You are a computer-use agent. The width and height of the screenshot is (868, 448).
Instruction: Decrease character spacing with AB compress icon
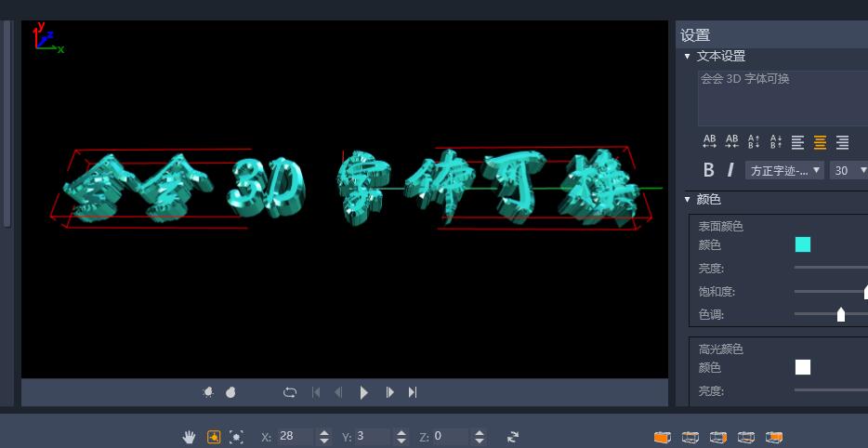point(731,142)
